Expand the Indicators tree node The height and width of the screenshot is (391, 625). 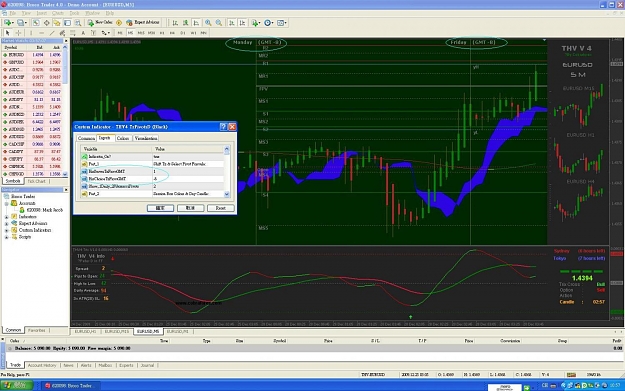point(6,217)
